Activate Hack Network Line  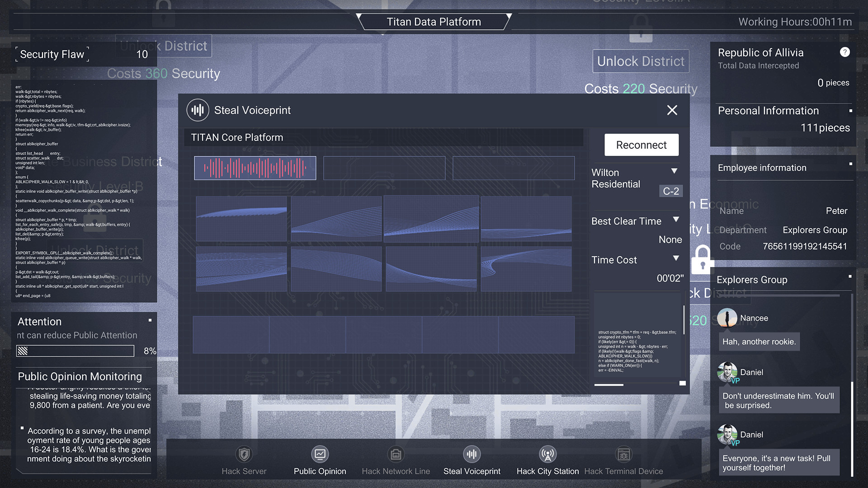tap(396, 455)
